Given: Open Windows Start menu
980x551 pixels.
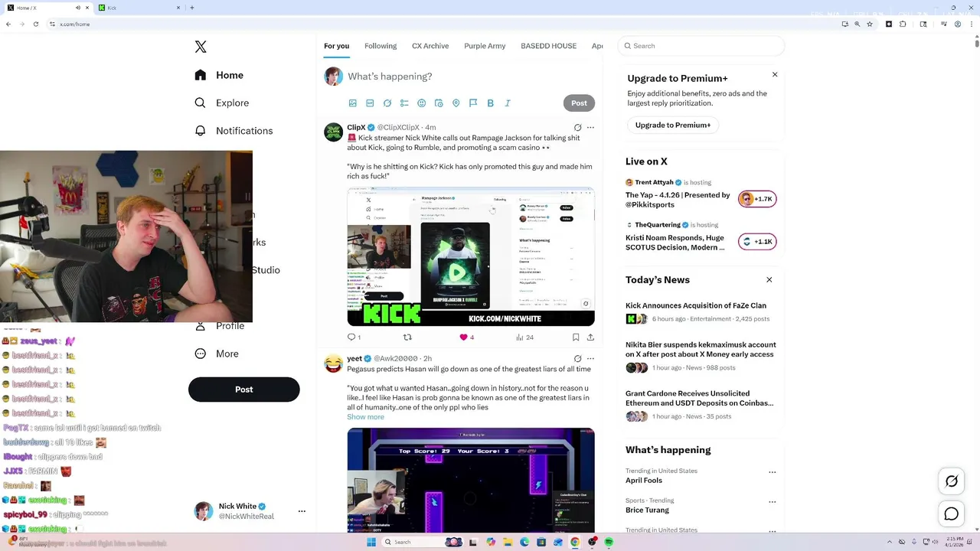Looking at the screenshot, I should pos(371,542).
